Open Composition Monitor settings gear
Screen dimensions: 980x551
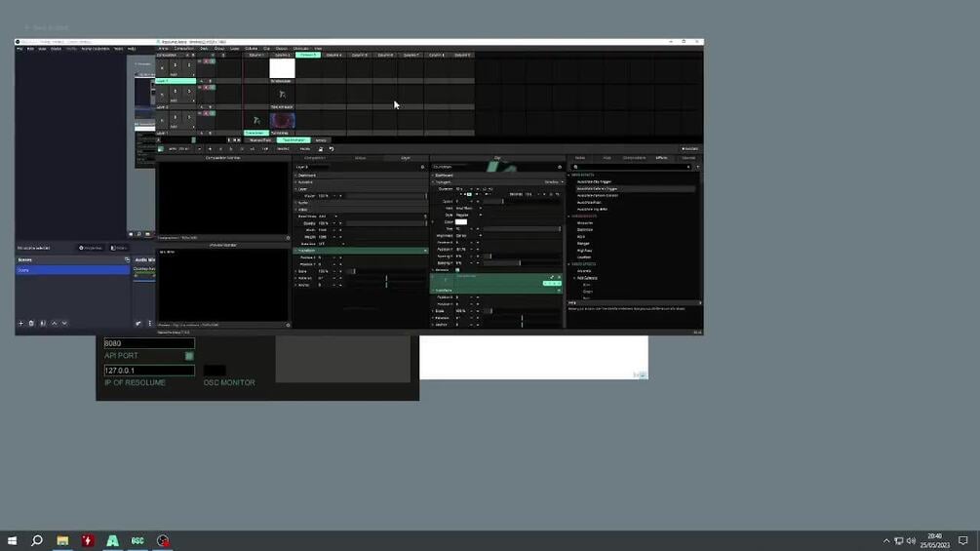pyautogui.click(x=288, y=238)
